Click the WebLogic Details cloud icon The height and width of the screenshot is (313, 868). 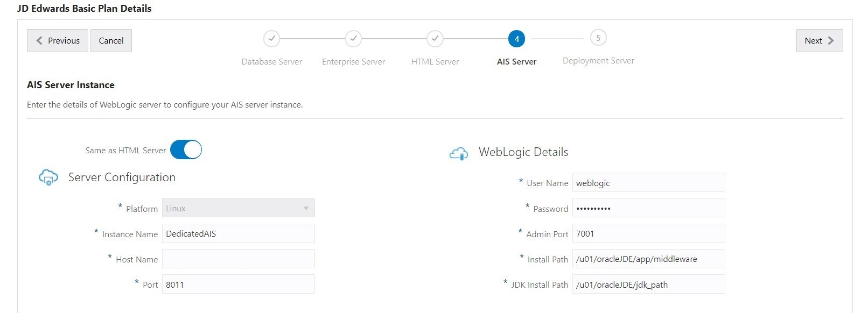459,154
